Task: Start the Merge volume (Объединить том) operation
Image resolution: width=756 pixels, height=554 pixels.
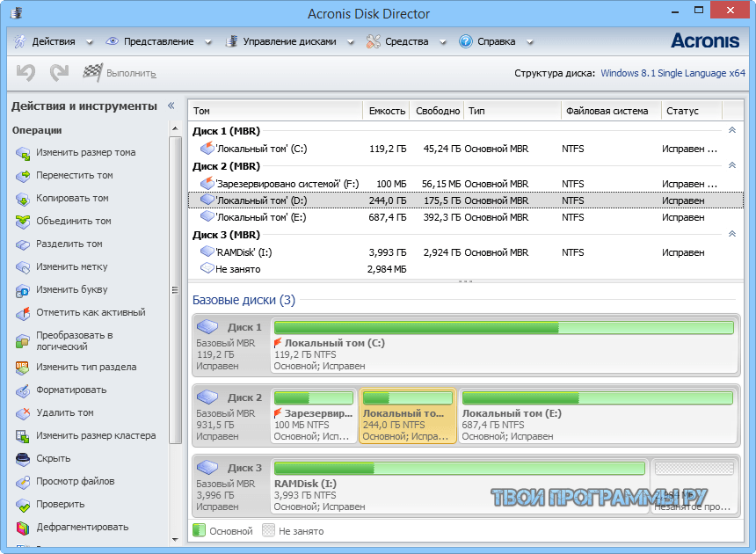Action: pos(21,221)
